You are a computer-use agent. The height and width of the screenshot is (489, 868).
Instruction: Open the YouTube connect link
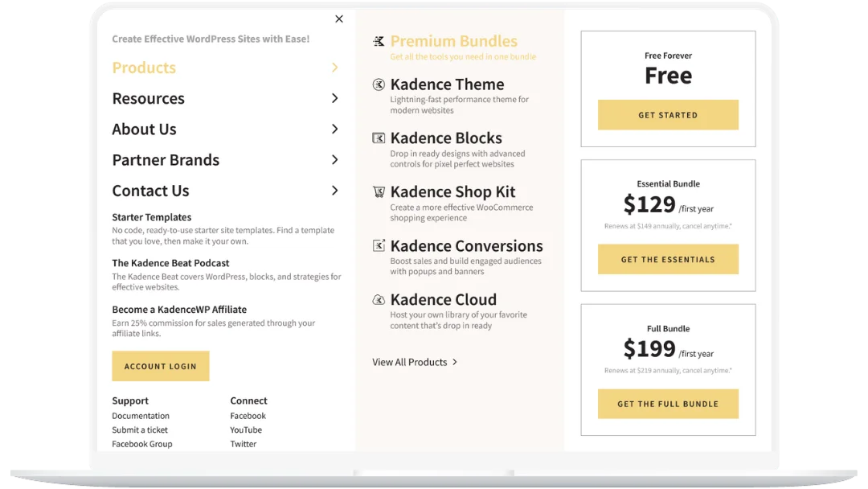point(246,429)
